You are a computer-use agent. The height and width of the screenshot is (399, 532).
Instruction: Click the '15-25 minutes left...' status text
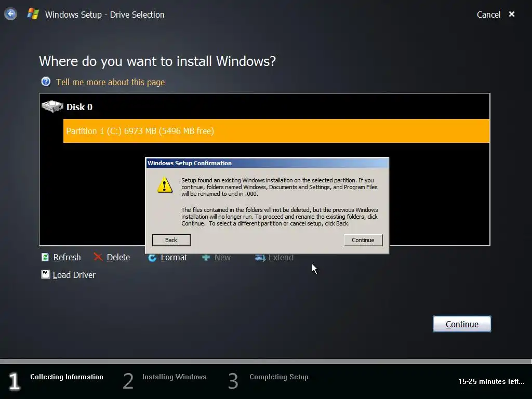[x=491, y=381]
